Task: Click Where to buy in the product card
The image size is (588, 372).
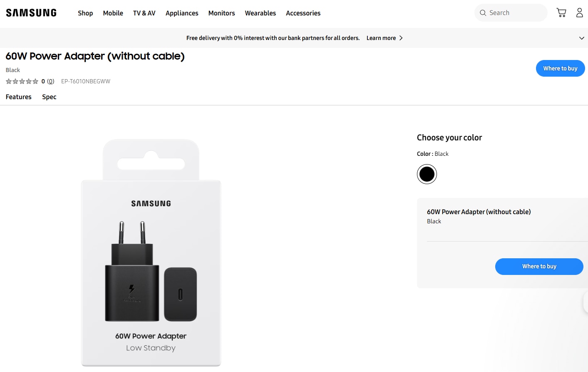Action: coord(539,266)
